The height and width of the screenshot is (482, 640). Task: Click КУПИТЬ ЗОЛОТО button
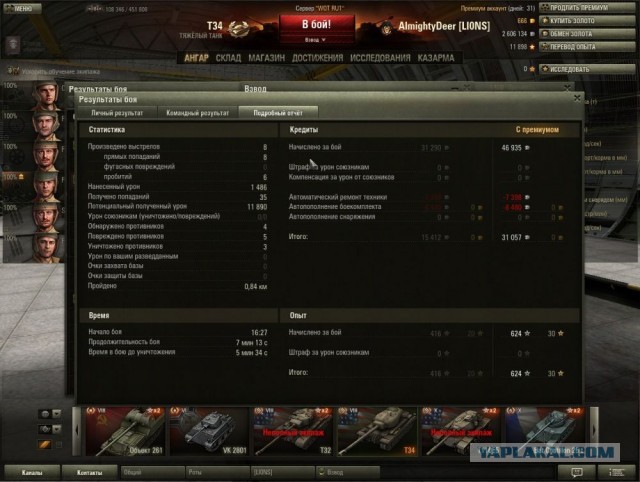[x=587, y=21]
